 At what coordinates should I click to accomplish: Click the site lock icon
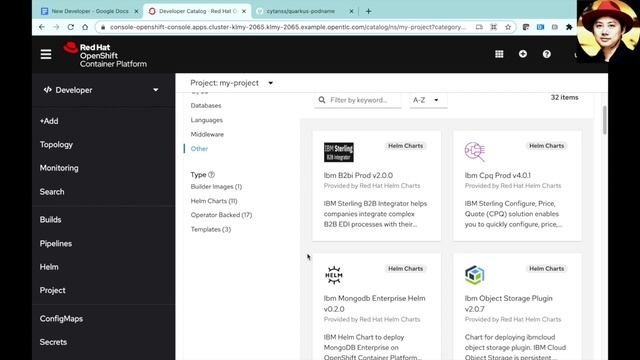(x=103, y=27)
